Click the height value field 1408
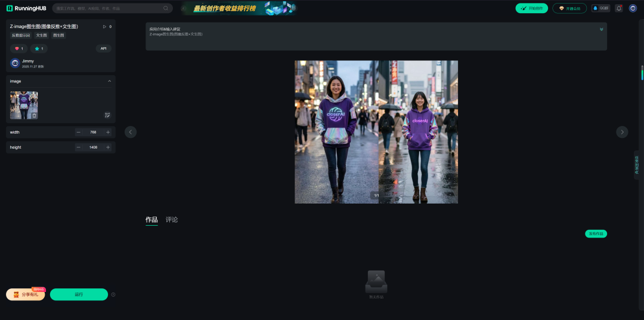The image size is (644, 320). (x=93, y=147)
